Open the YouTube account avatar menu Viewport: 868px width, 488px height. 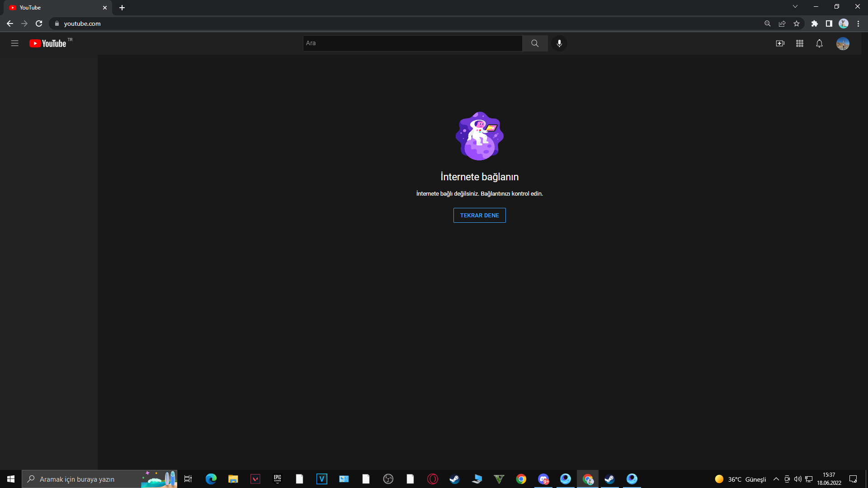pos(843,43)
